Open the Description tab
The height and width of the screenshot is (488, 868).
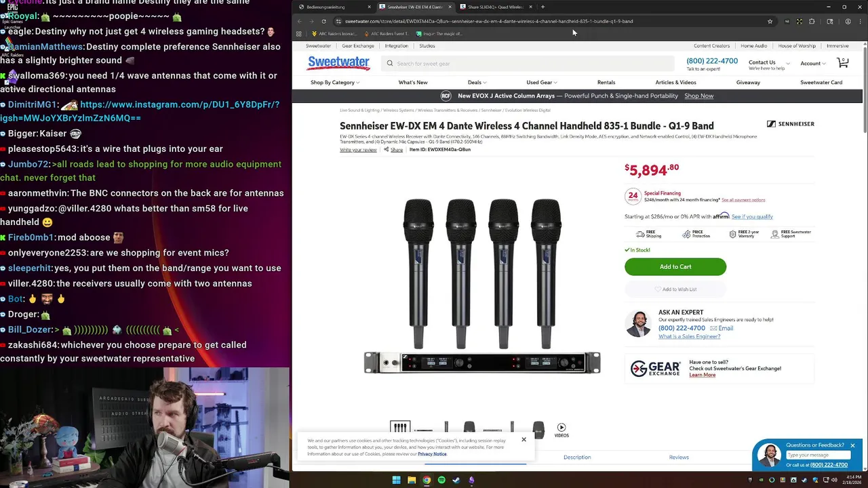tap(577, 457)
